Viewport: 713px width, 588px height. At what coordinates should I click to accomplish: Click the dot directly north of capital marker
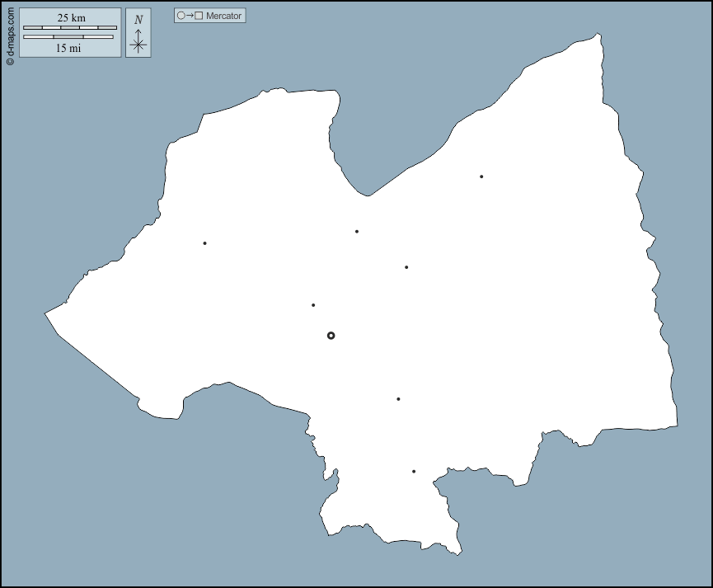point(357,232)
